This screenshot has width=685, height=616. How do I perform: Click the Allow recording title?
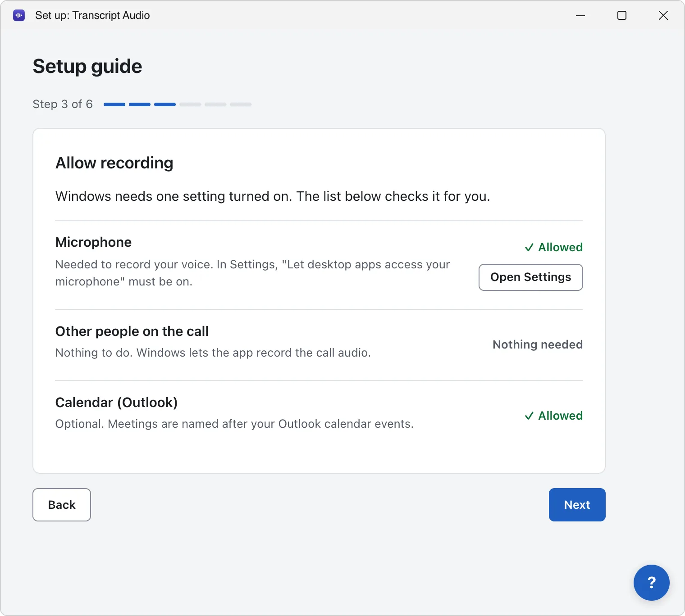pos(114,163)
